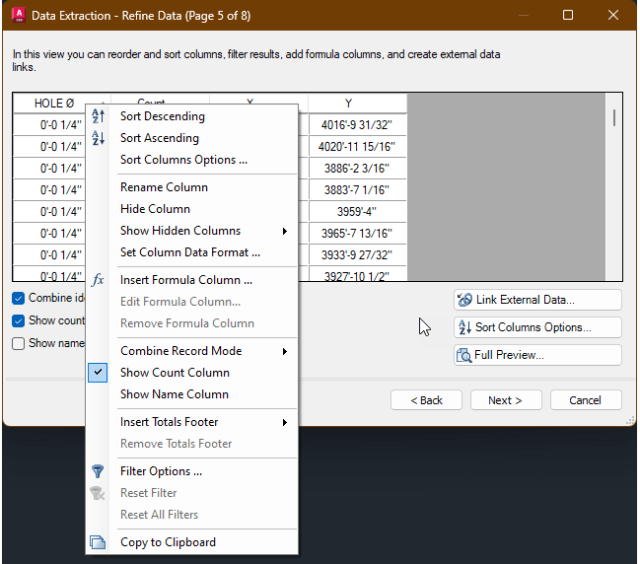Screen dimensions: 640x564
Task: Toggle the Combine identical rows checkbox
Action: (18, 298)
